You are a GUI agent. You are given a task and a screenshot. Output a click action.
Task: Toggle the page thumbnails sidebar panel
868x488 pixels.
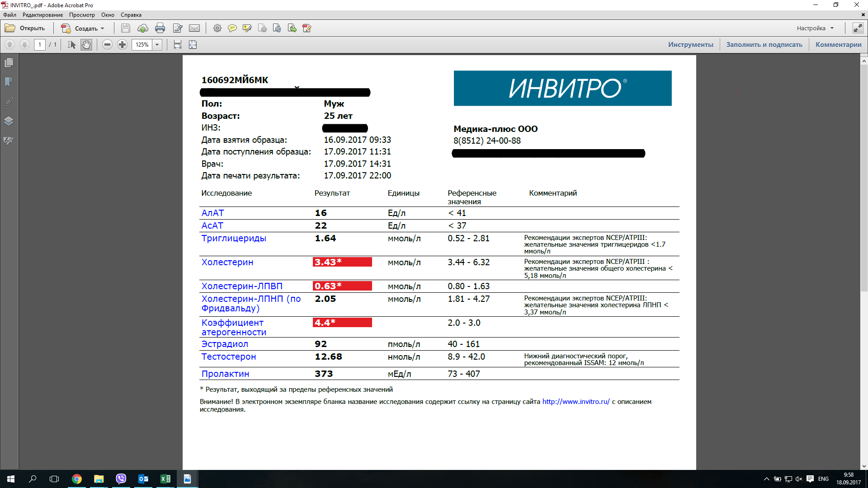[x=9, y=62]
